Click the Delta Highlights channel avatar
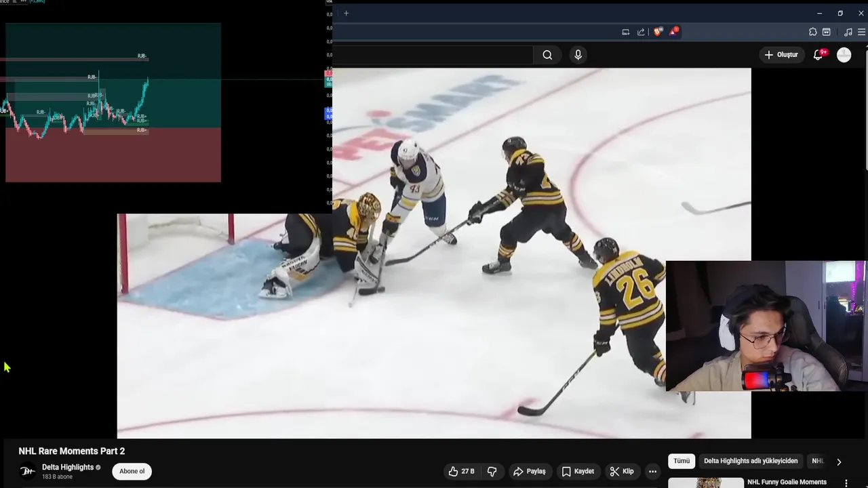The height and width of the screenshot is (488, 868). pos(27,471)
